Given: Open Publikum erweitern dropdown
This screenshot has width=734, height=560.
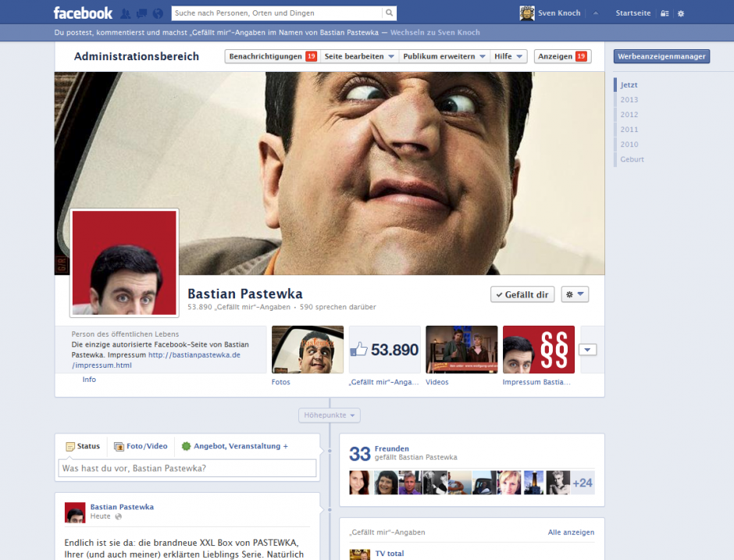Looking at the screenshot, I should click(x=444, y=56).
